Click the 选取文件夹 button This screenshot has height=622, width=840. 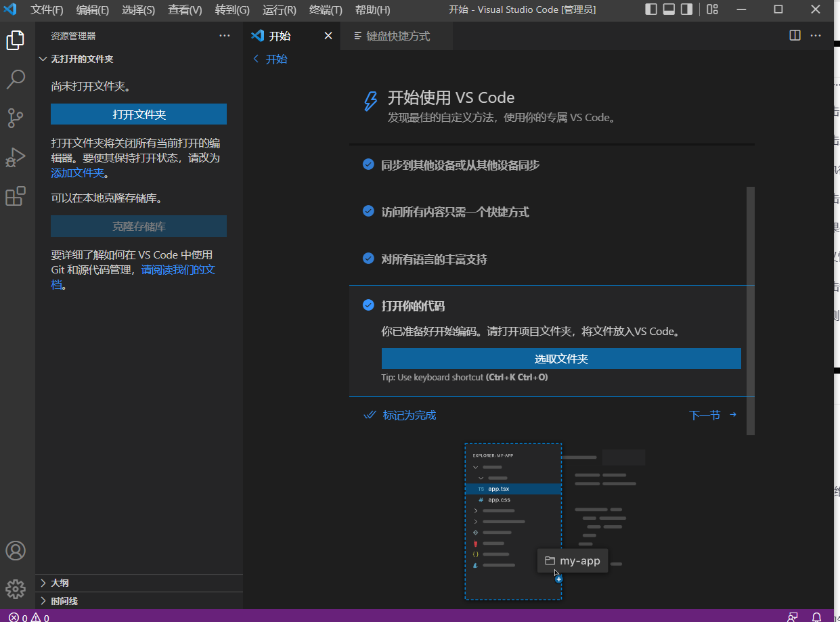(x=561, y=359)
